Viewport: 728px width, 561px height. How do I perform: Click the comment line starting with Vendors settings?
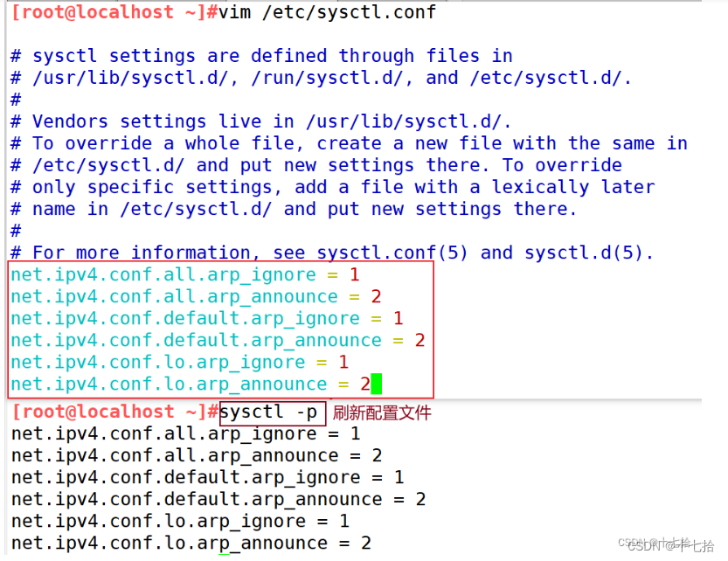[x=261, y=121]
